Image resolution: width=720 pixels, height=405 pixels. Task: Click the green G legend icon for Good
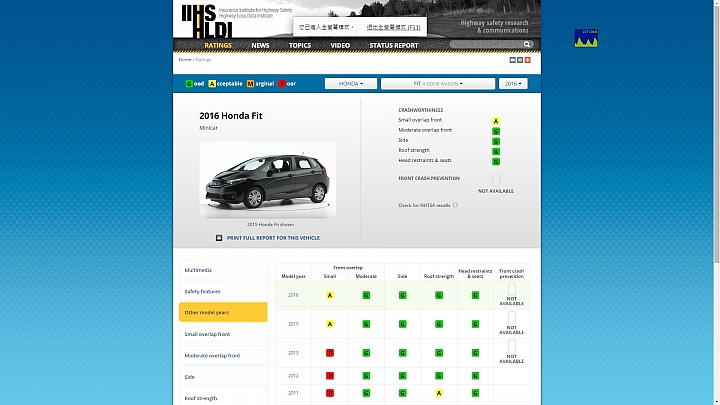(189, 84)
